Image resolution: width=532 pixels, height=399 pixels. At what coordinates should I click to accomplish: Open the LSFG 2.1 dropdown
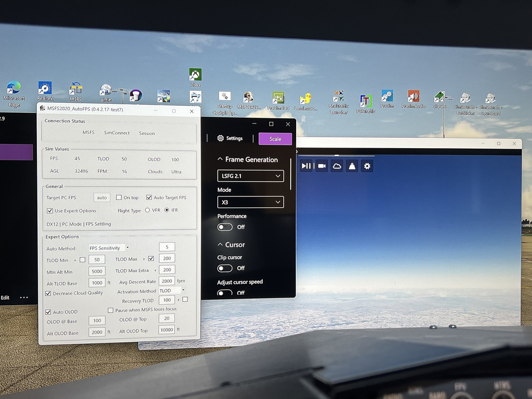[250, 176]
